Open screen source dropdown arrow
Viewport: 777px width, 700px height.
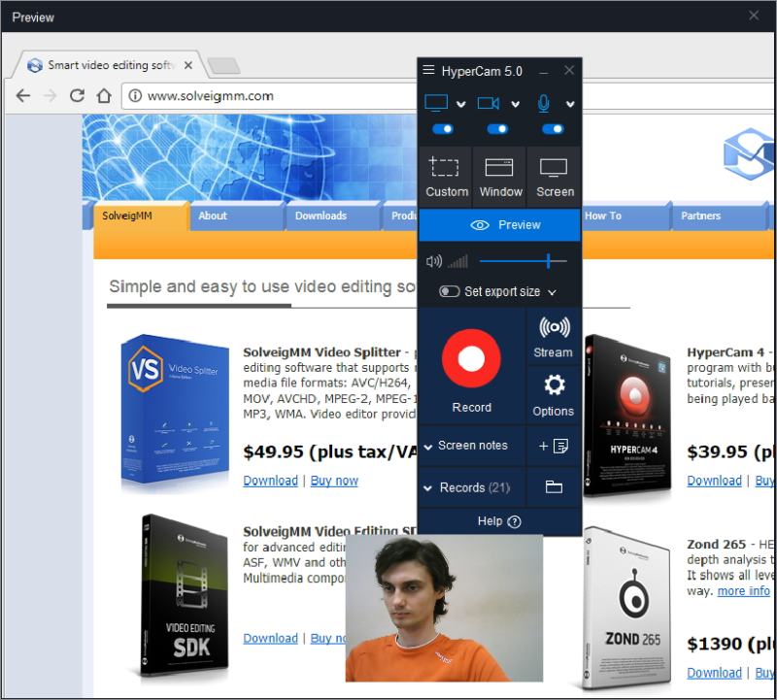(460, 104)
